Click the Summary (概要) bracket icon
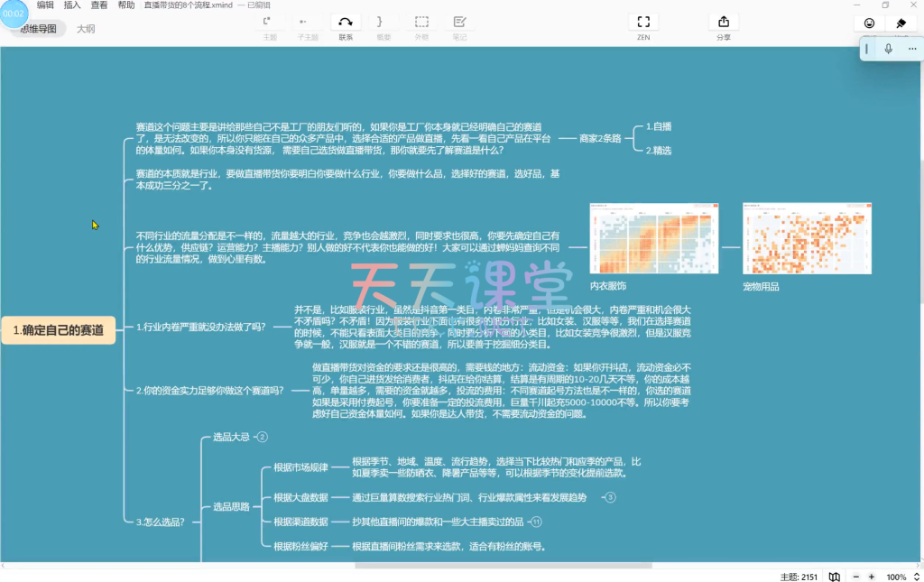This screenshot has height=582, width=924. [383, 22]
